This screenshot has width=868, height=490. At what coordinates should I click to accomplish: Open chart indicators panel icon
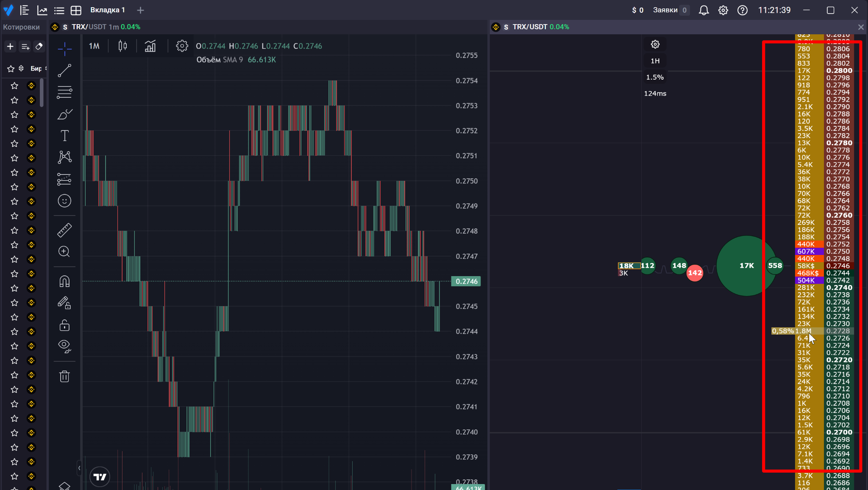pos(150,46)
